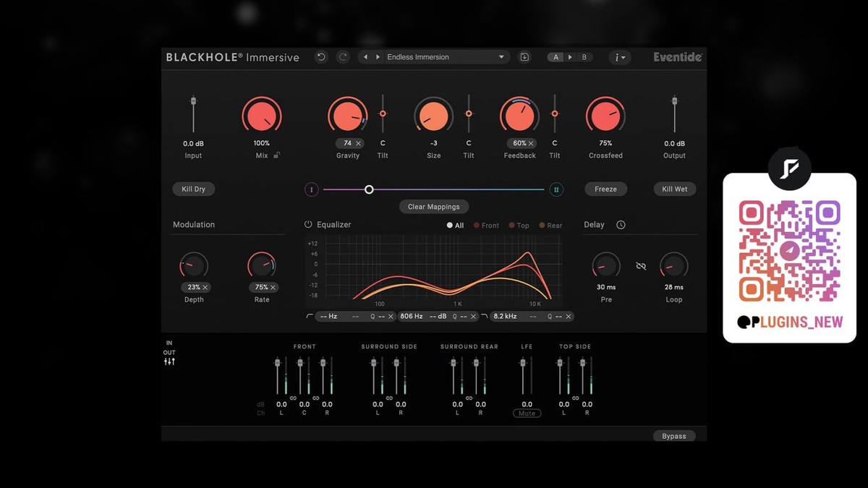Remove the Rate 75% mapping with its X
Image resolution: width=868 pixels, height=488 pixels.
click(273, 287)
